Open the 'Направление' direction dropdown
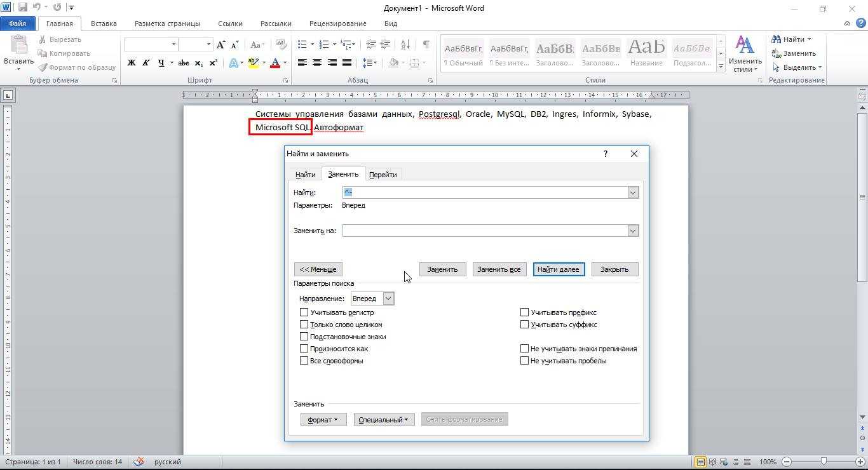The height and width of the screenshot is (470, 868). [388, 299]
